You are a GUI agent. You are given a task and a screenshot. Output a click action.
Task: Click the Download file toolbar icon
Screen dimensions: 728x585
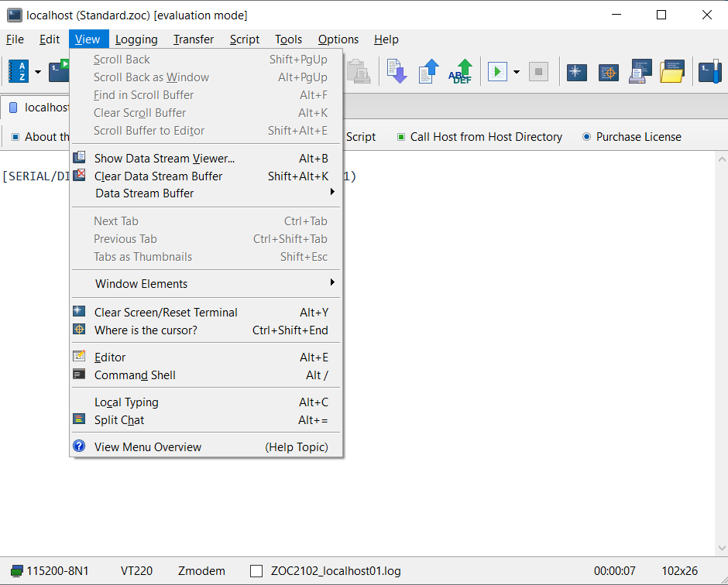point(397,71)
